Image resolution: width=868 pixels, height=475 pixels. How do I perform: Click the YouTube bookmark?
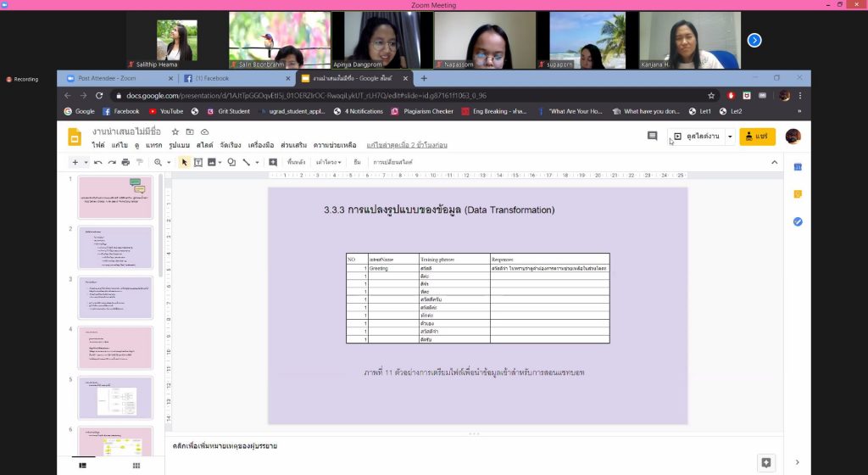[166, 111]
